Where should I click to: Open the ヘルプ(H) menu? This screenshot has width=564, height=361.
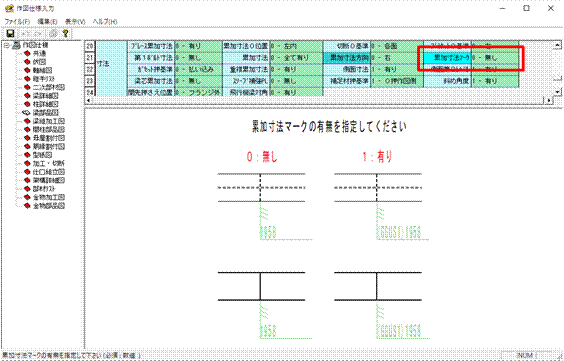point(105,22)
